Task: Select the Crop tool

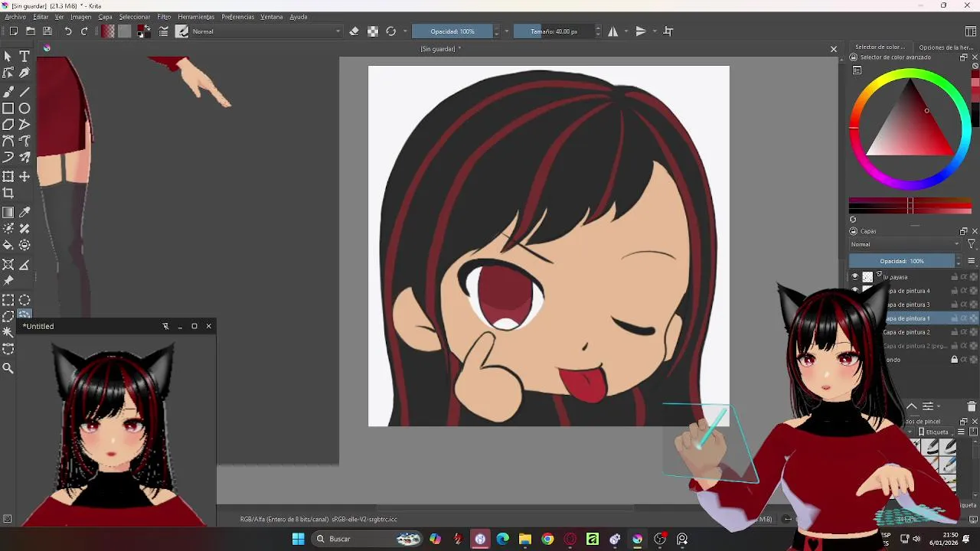Action: [x=8, y=194]
